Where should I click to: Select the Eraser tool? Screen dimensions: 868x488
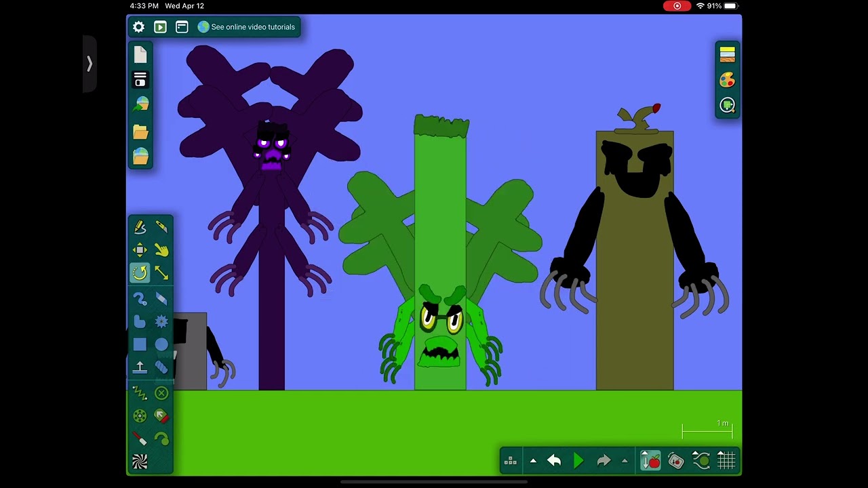pyautogui.click(x=161, y=299)
